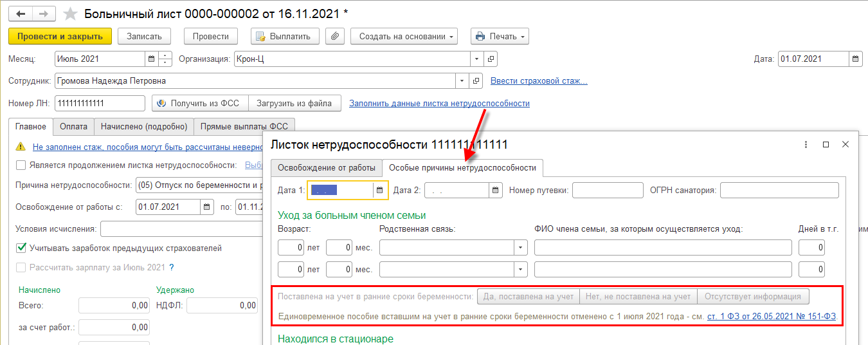Click the ФСС shield icon on Получить button
Viewport: 868px width, 345px height.
161,103
